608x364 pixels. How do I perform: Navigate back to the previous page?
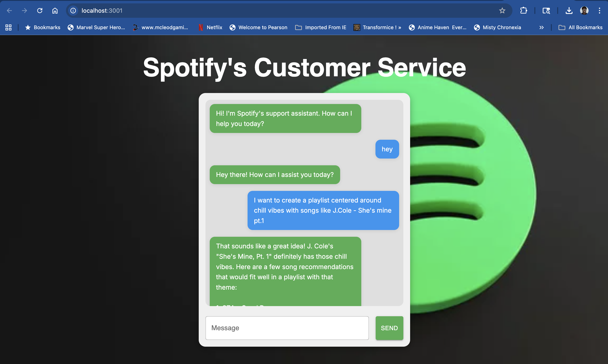pyautogui.click(x=9, y=11)
